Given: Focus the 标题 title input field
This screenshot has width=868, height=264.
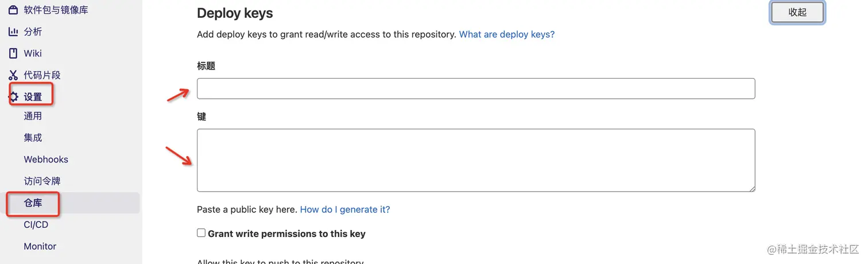Looking at the screenshot, I should (x=475, y=88).
